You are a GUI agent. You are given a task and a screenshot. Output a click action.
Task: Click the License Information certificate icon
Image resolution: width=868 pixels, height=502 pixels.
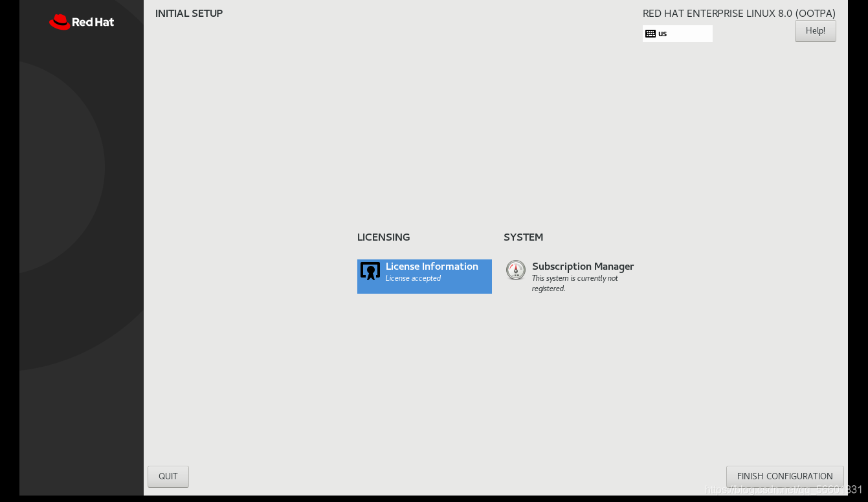(x=370, y=271)
